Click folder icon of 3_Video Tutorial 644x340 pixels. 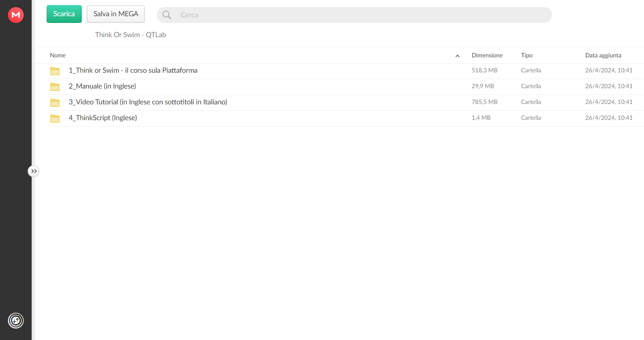[55, 102]
